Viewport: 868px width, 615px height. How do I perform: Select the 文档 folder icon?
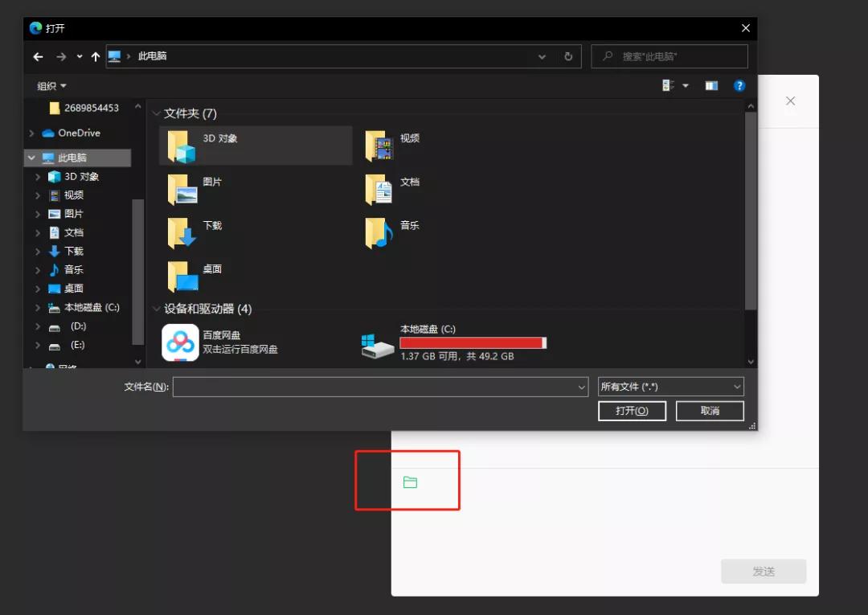tap(379, 189)
